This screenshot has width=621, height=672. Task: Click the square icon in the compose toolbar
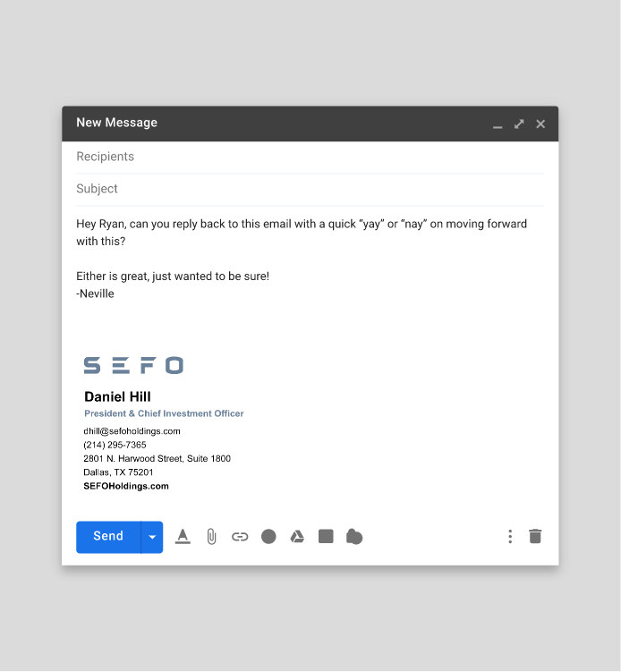(x=326, y=537)
